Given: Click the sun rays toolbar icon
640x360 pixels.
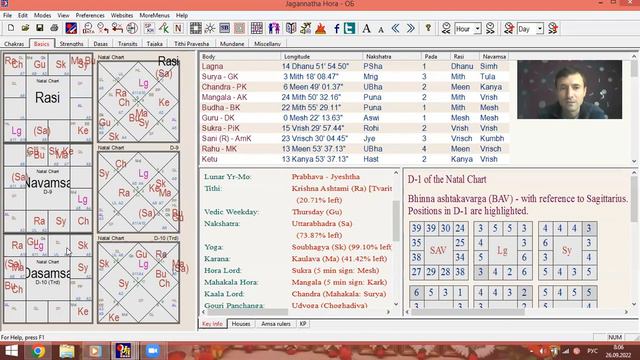Looking at the screenshot, I should click(210, 28).
